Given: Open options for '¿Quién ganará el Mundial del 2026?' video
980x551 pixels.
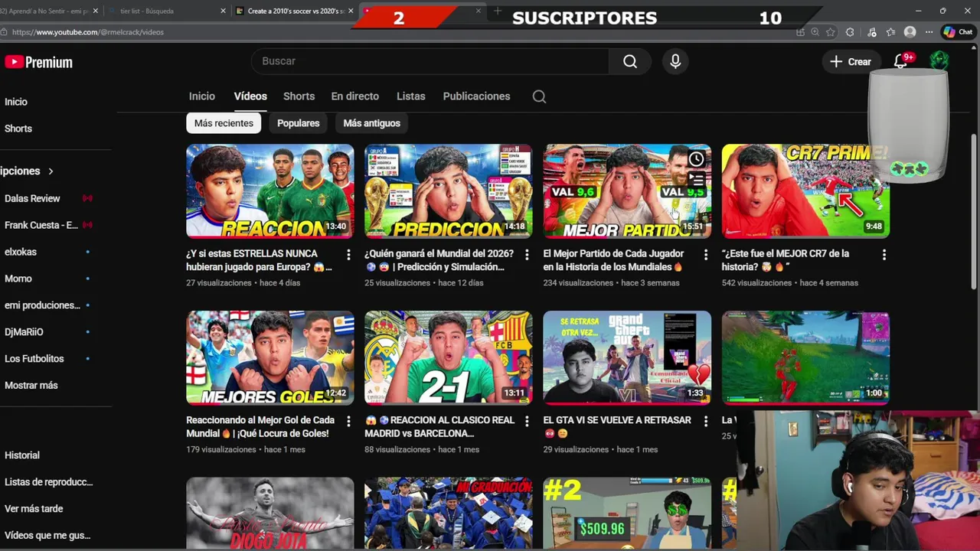Looking at the screenshot, I should click(x=527, y=254).
